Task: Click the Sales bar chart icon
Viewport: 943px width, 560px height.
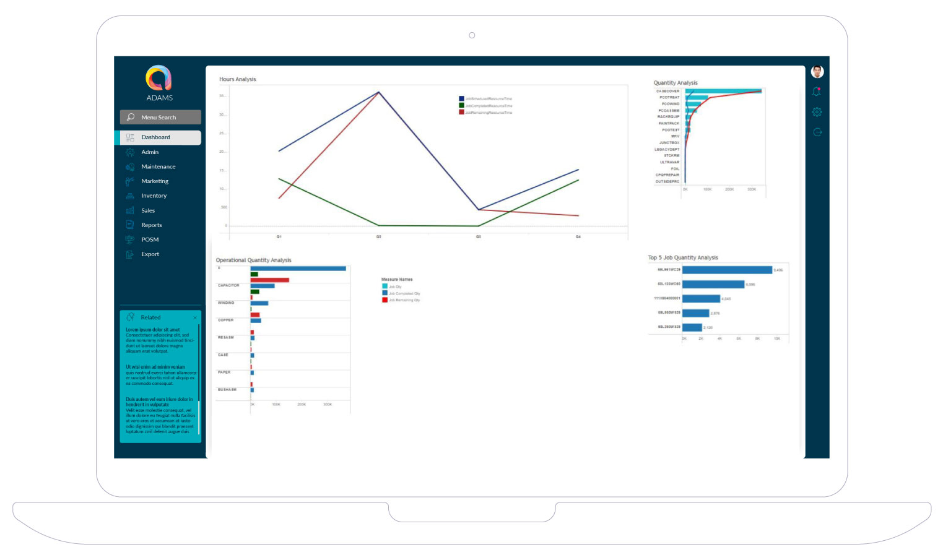Action: pos(130,211)
